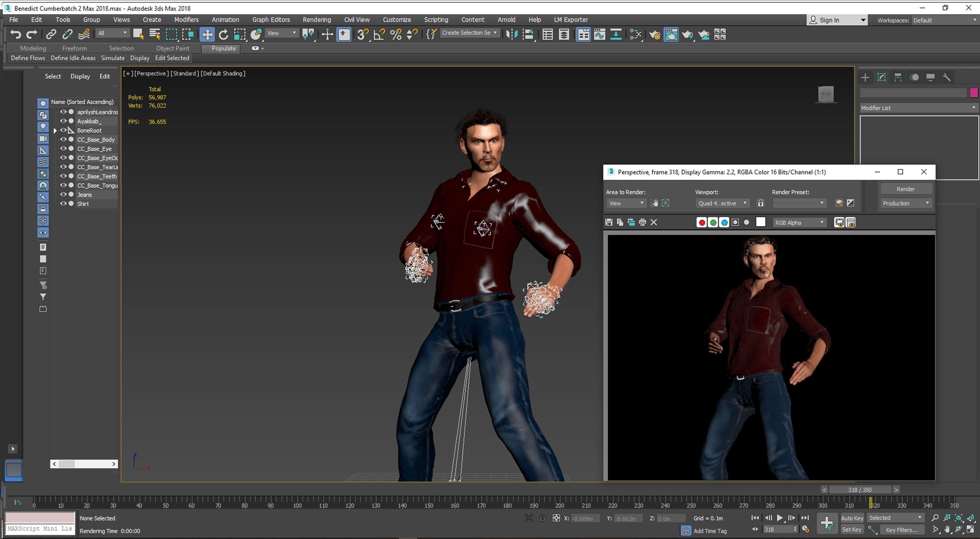980x539 pixels.
Task: Open the Render Setup teapot icon
Action: tap(655, 35)
